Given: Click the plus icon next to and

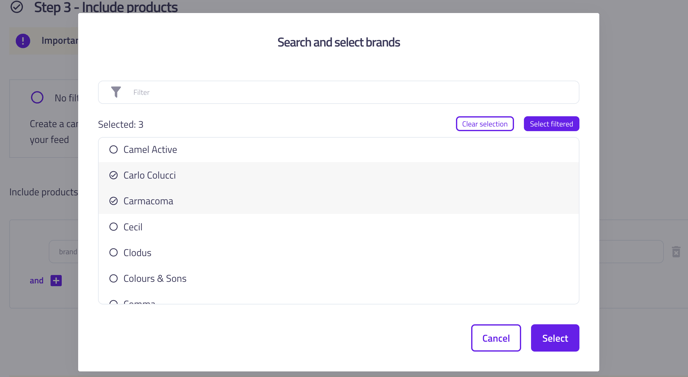Looking at the screenshot, I should point(56,280).
